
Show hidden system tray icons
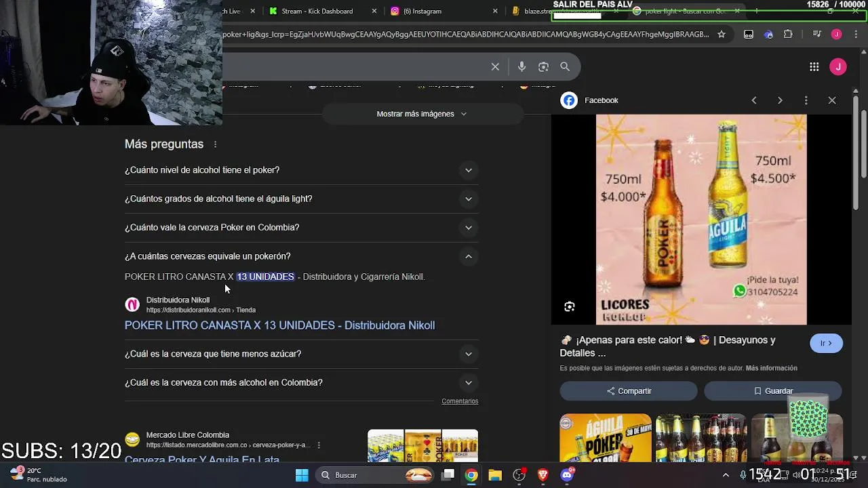coord(726,475)
